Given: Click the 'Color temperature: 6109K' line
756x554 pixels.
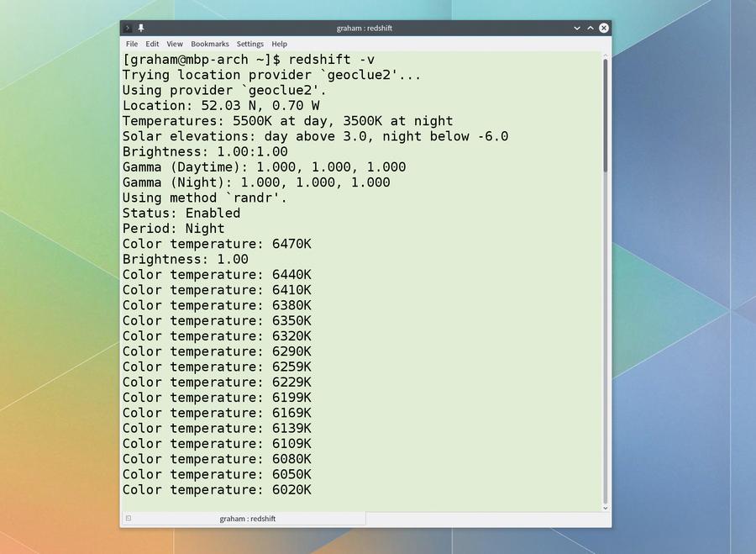Looking at the screenshot, I should [217, 444].
